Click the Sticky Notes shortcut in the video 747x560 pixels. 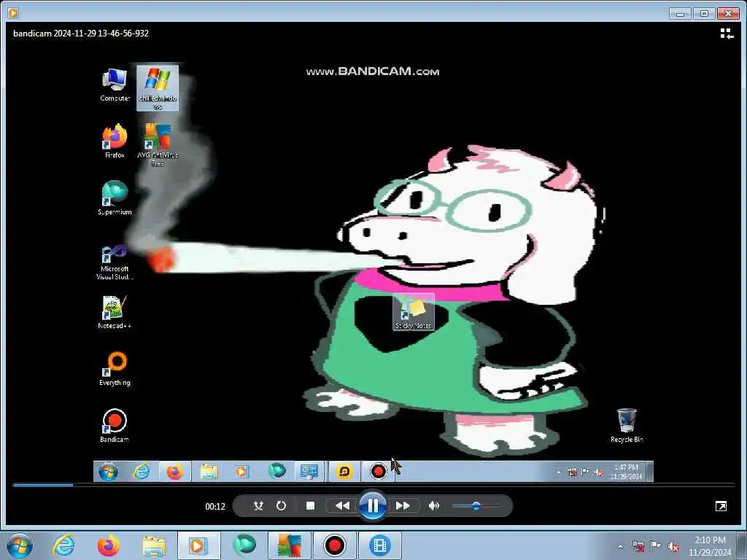click(x=414, y=312)
